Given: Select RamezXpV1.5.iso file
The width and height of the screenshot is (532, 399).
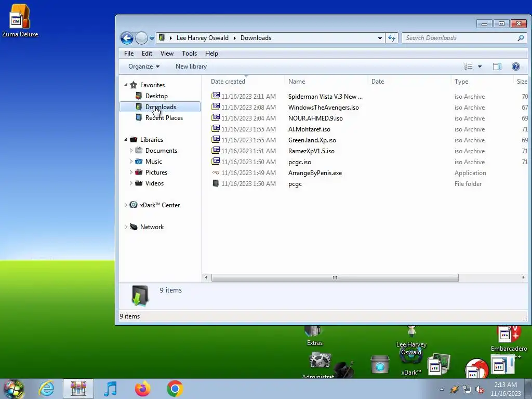Looking at the screenshot, I should coord(311,151).
